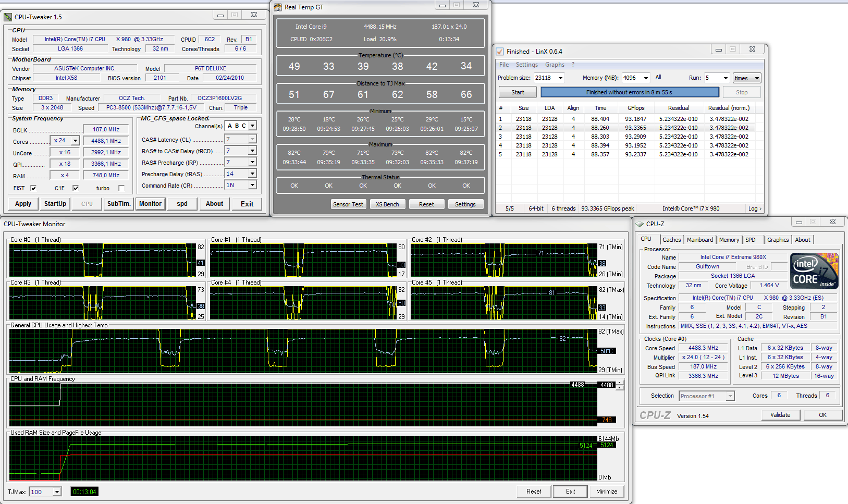Switch to CPU-Z Mainboard tab
Viewport: 848px width, 504px height.
click(699, 240)
